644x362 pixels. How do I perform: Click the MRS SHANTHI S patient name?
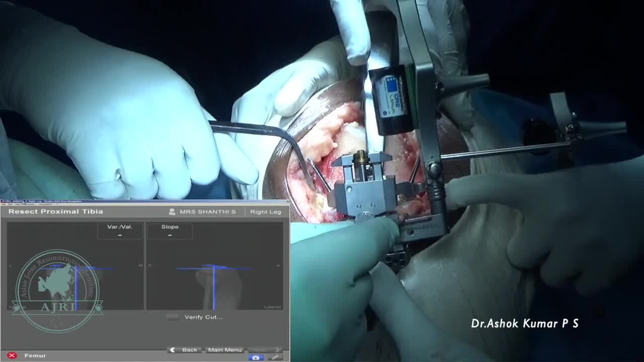(x=207, y=212)
